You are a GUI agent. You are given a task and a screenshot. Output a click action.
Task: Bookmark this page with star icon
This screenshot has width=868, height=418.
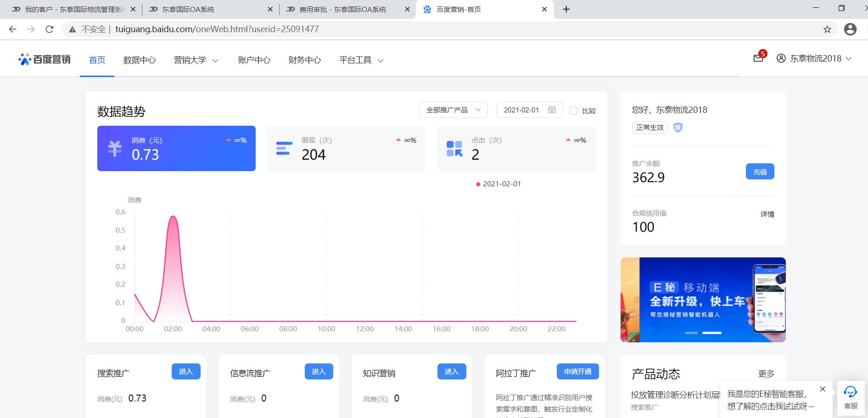(827, 29)
